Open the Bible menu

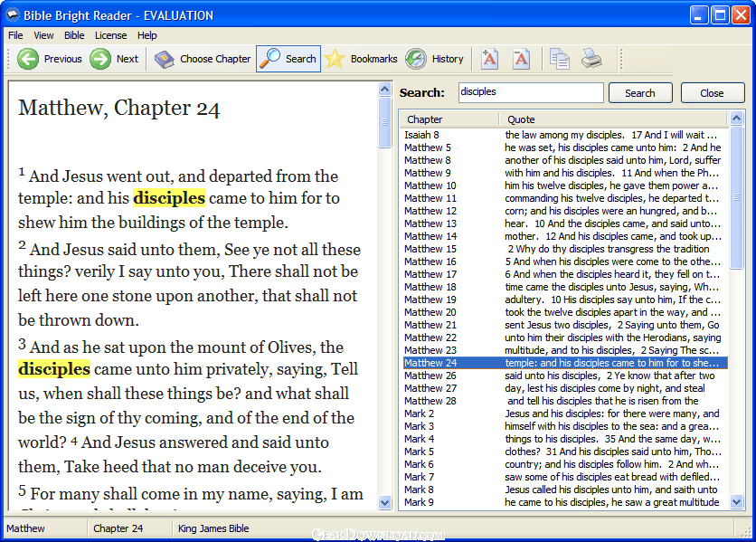[74, 35]
